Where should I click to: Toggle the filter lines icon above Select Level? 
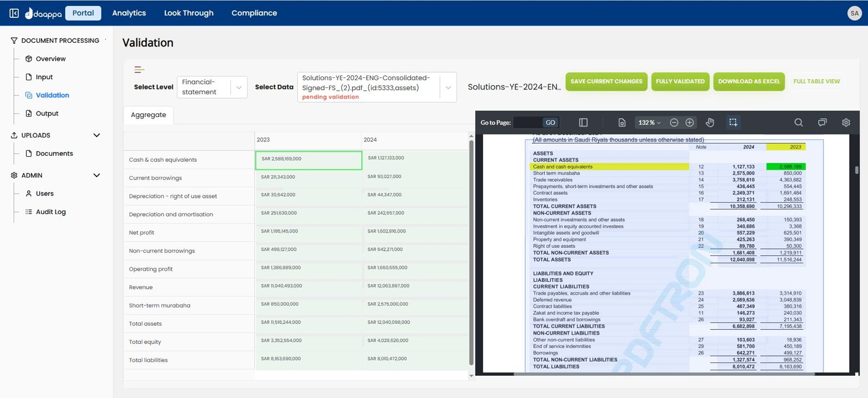click(x=139, y=69)
